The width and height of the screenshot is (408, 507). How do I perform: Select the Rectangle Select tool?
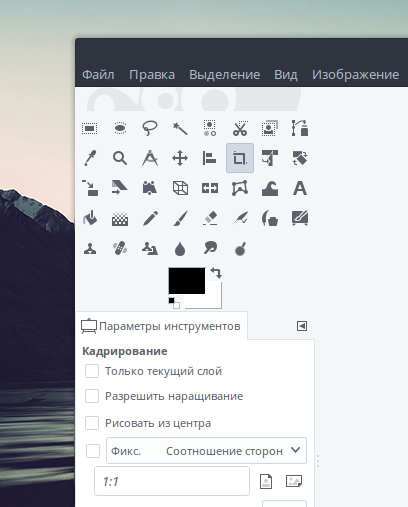[x=90, y=128]
